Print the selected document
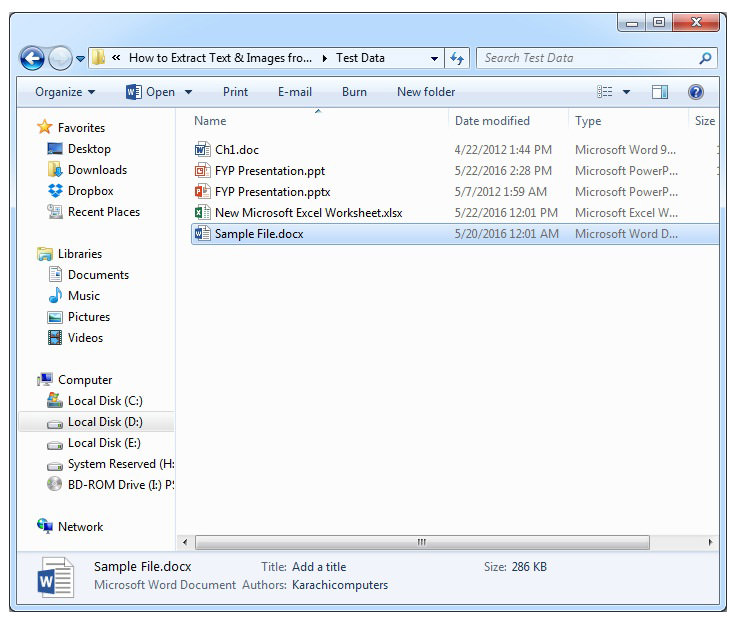743x628 pixels. 235,92
